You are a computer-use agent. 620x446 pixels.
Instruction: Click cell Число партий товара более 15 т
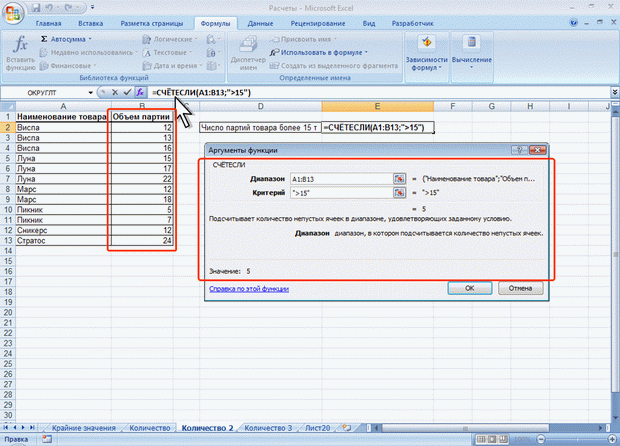[260, 128]
